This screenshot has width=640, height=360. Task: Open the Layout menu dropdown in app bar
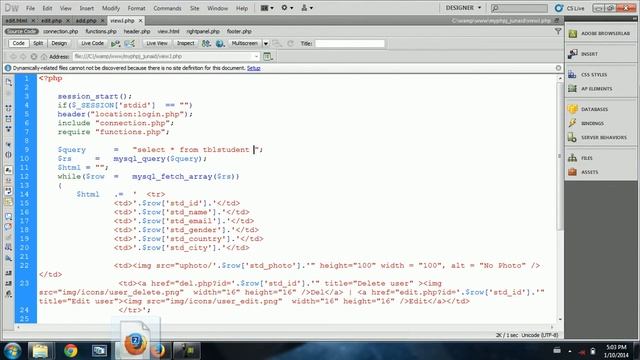[267, 8]
